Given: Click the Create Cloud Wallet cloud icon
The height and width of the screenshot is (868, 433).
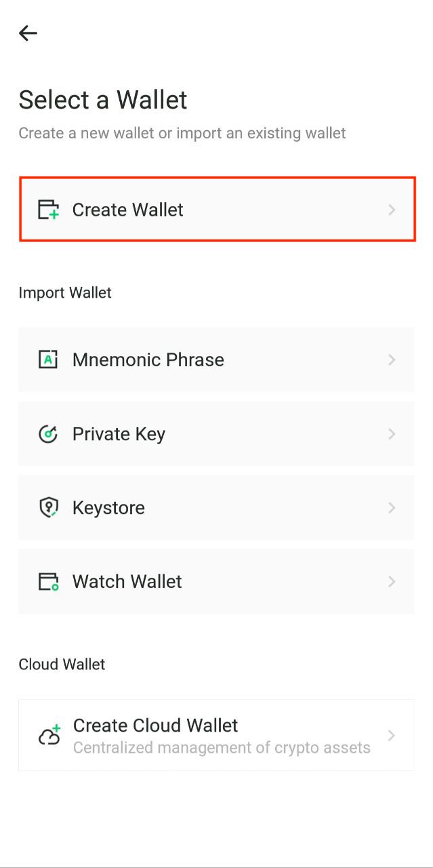Looking at the screenshot, I should tap(49, 736).
